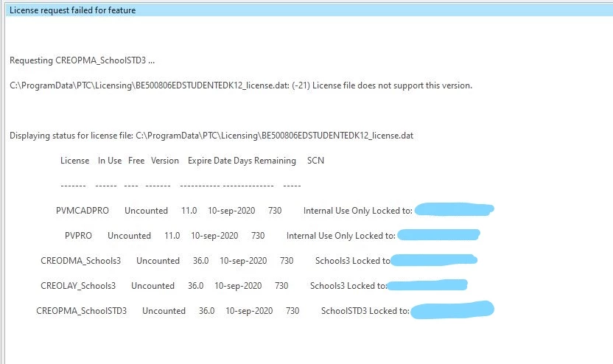Click version 36.0 in the CREOPMA_SchoolSTD3 row

(207, 311)
